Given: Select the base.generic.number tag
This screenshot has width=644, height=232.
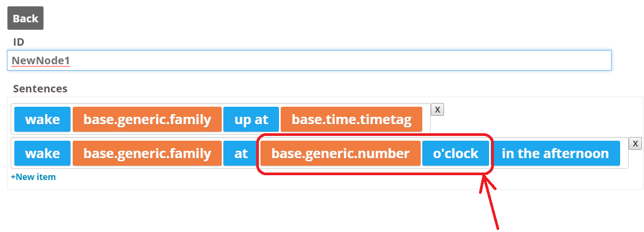Looking at the screenshot, I should pos(340,153).
